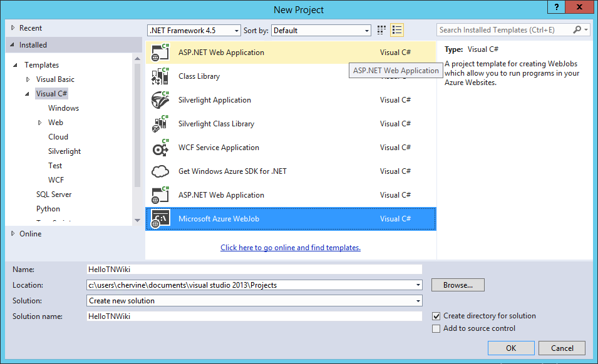Select the Microsoft Azure WebJob template name
Image resolution: width=598 pixels, height=364 pixels.
(219, 219)
